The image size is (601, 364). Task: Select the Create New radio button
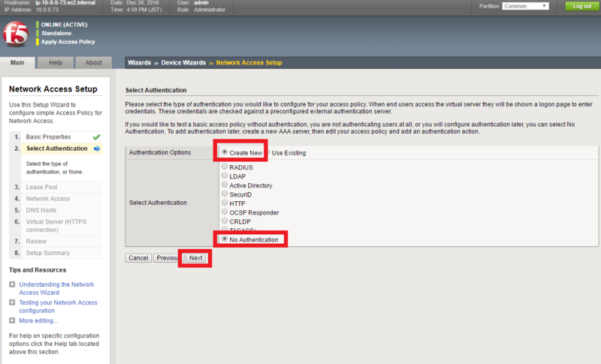coord(225,152)
